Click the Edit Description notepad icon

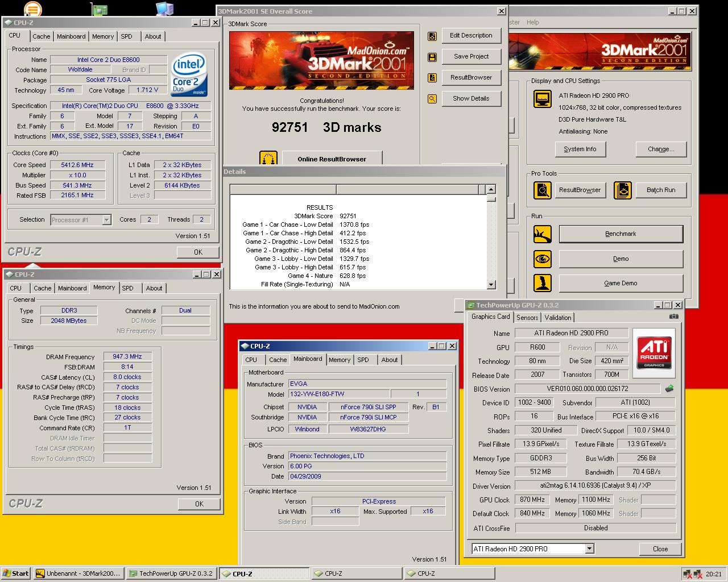tap(432, 36)
